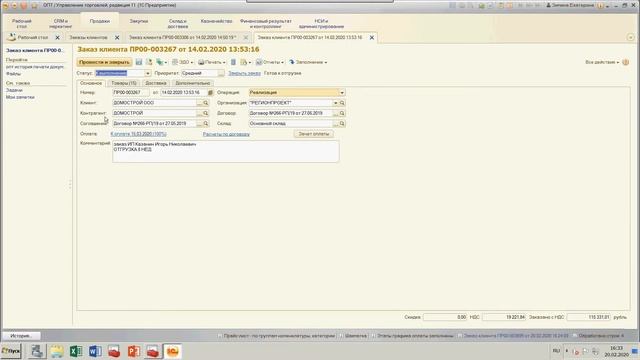Viewport: 640px width, 360px height.
Task: Open the Закупки section menu
Action: coord(139,21)
